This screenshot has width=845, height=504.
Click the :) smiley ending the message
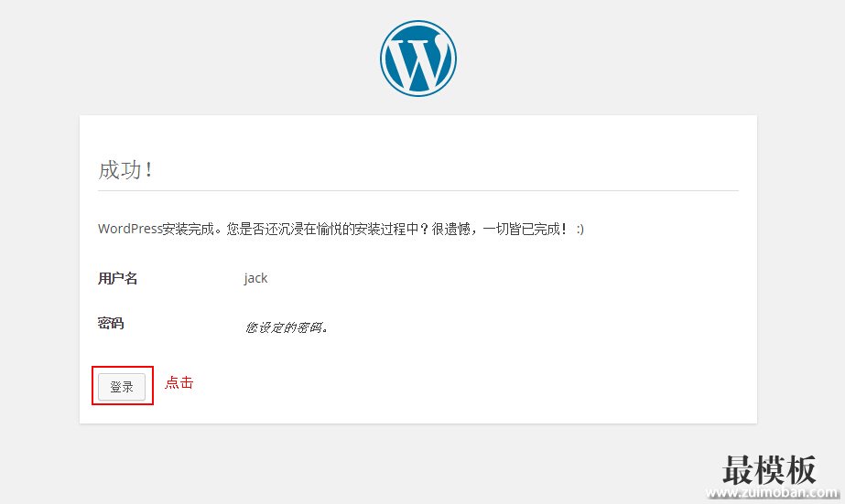tap(580, 229)
